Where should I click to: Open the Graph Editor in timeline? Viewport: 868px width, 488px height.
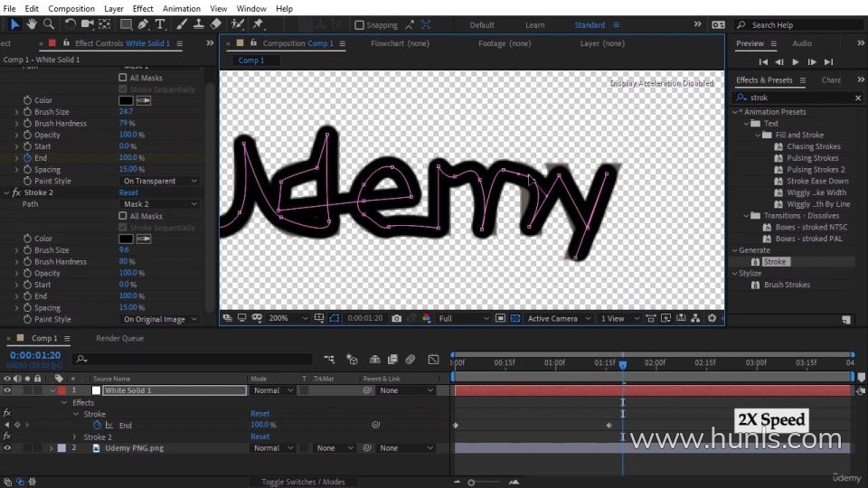433,360
